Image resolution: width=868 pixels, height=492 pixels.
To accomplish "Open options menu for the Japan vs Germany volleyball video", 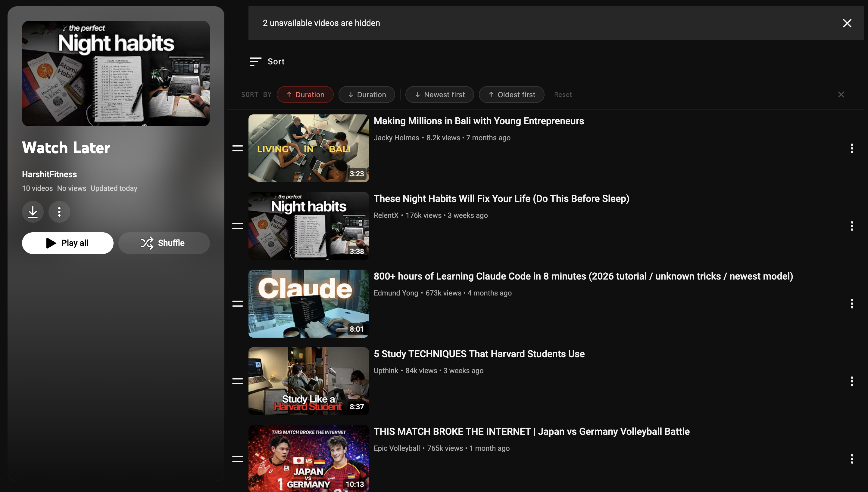I will click(852, 459).
